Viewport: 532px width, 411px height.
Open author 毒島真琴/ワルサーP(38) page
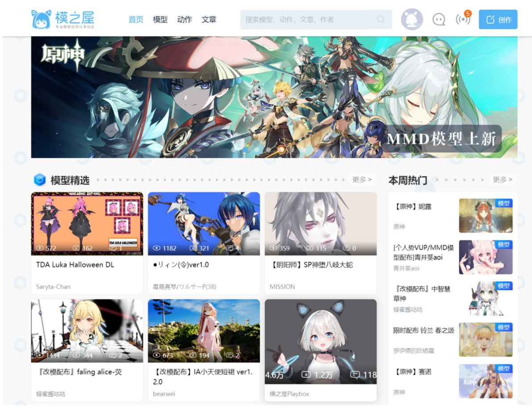click(185, 287)
